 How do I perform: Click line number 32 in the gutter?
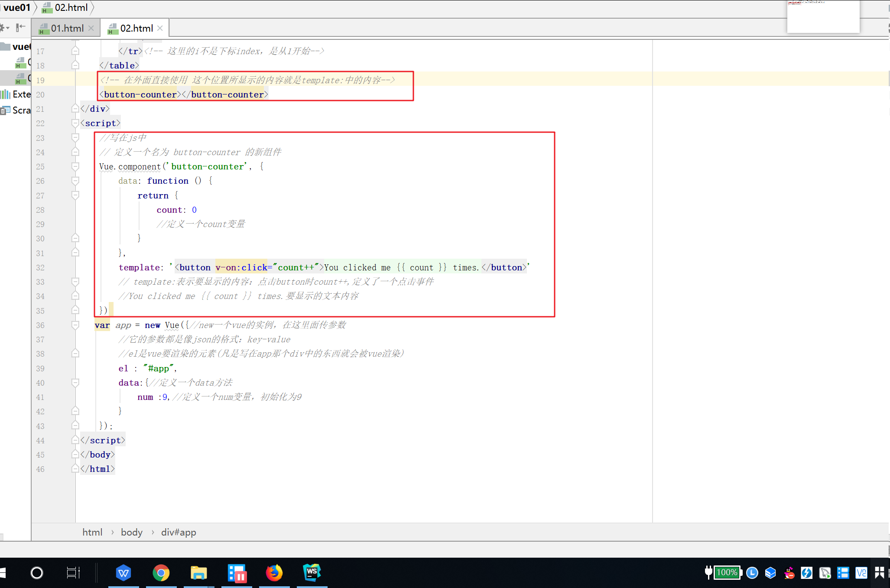(x=40, y=267)
